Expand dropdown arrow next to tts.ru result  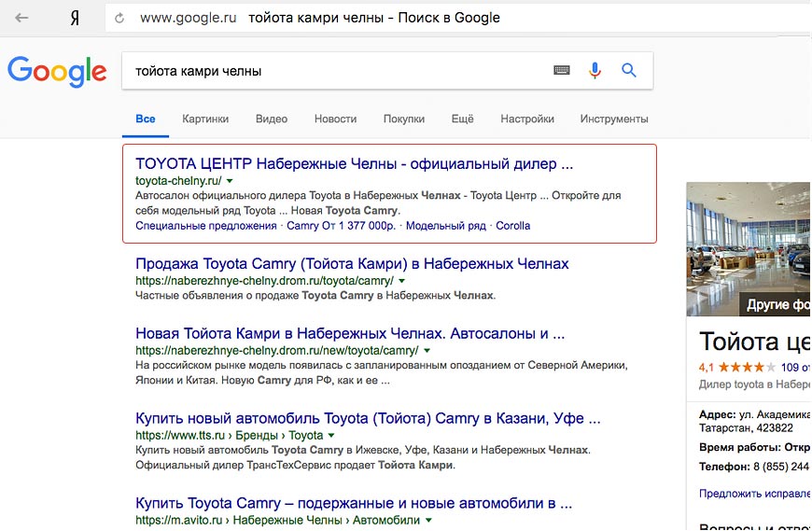[x=330, y=435]
